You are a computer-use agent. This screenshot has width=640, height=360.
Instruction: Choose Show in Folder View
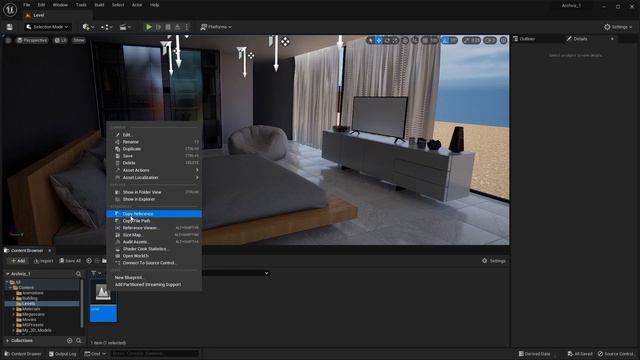(154, 192)
